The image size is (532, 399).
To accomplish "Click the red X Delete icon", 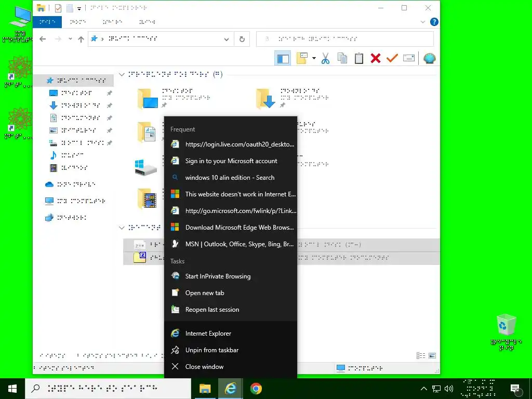I will 376,58.
